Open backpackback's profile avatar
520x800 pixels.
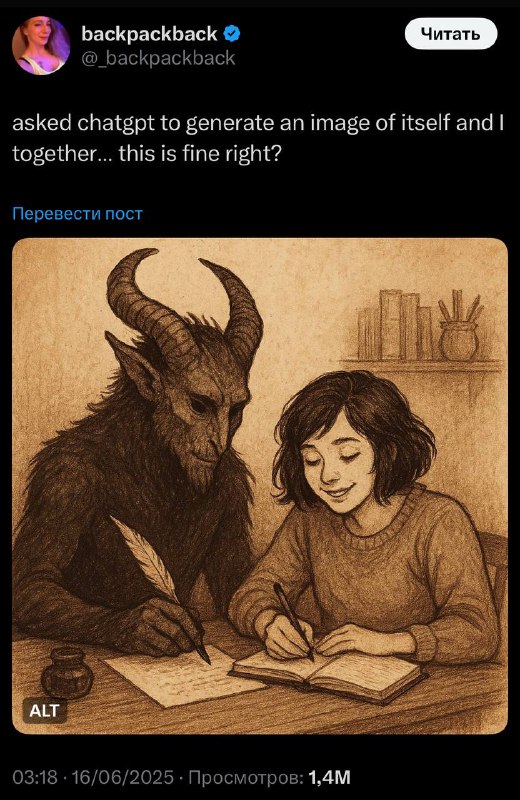(x=41, y=45)
